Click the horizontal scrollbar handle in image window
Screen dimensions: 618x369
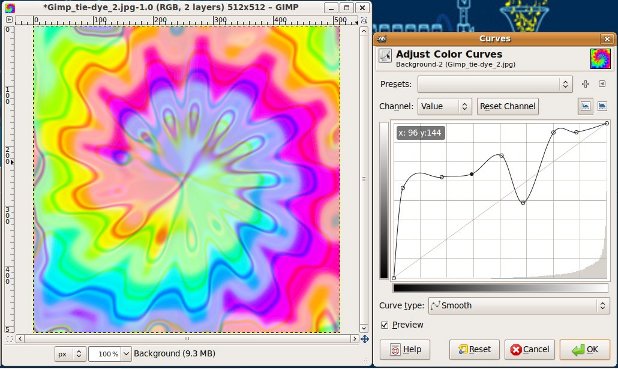[187, 339]
